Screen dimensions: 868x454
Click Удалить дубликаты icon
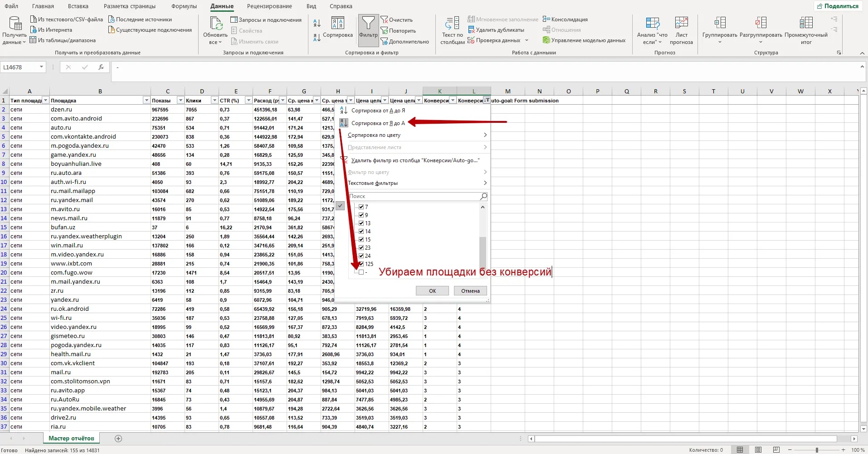tap(471, 30)
